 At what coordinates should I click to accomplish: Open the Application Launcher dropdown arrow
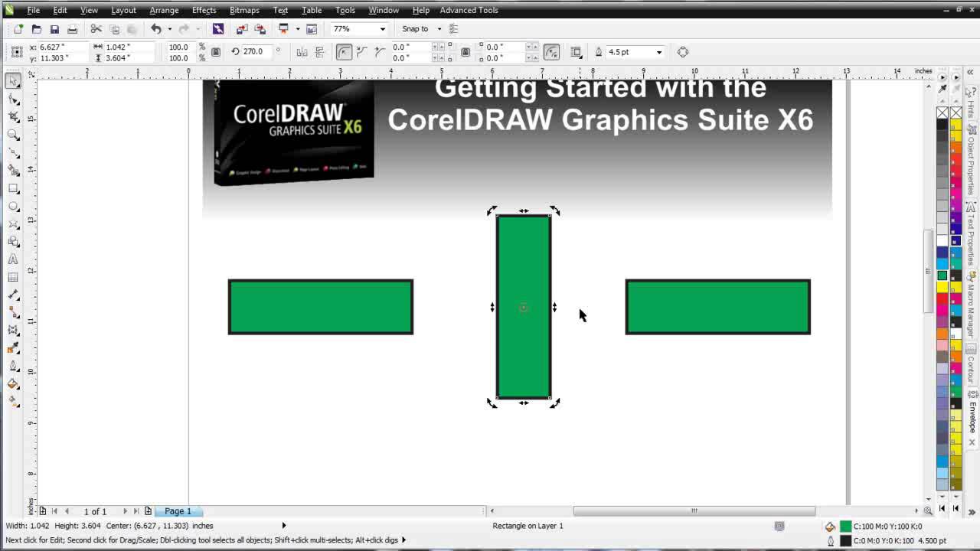click(297, 29)
